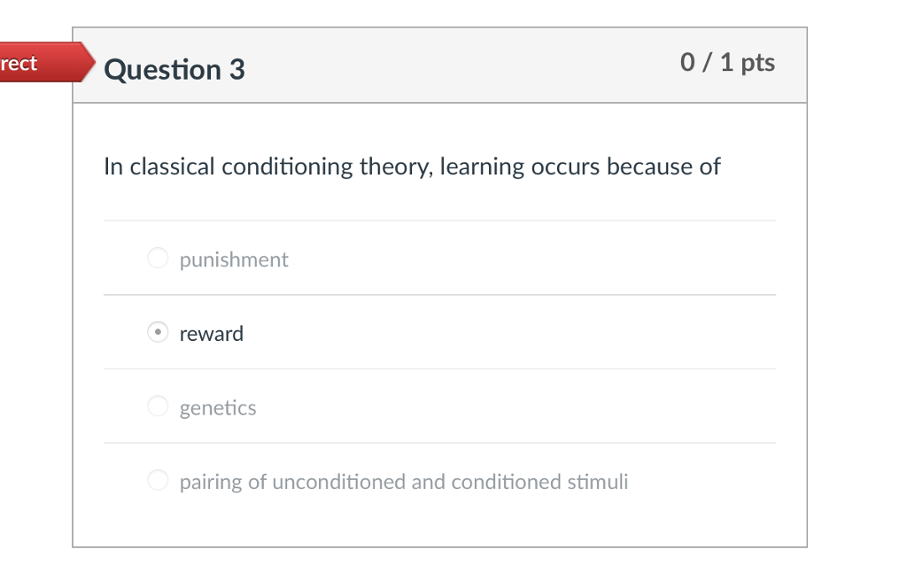The height and width of the screenshot is (588, 907).
Task: Click the number 3 in the heading
Action: tap(237, 69)
